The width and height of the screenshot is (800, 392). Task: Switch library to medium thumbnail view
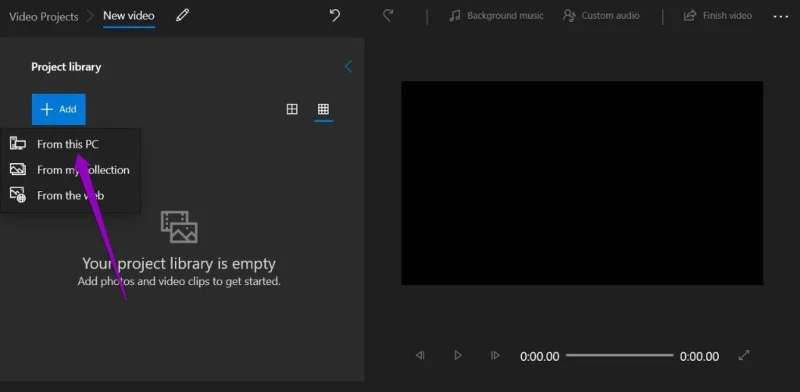point(292,109)
